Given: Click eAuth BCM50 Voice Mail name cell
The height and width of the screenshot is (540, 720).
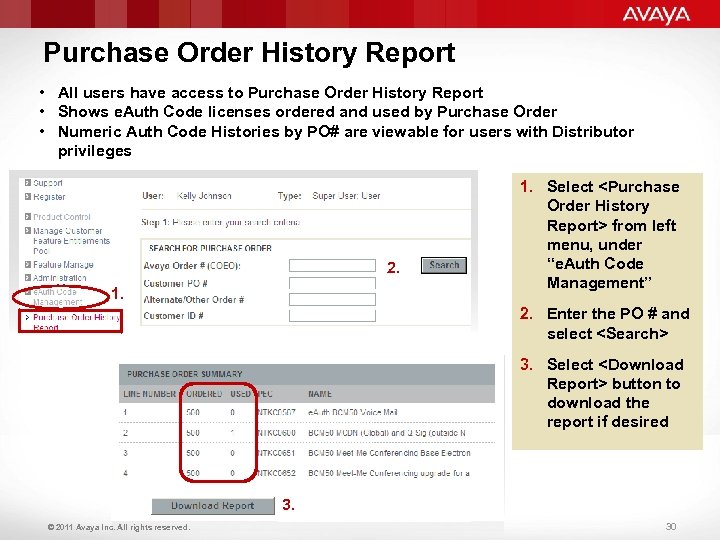Looking at the screenshot, I should (x=353, y=412).
